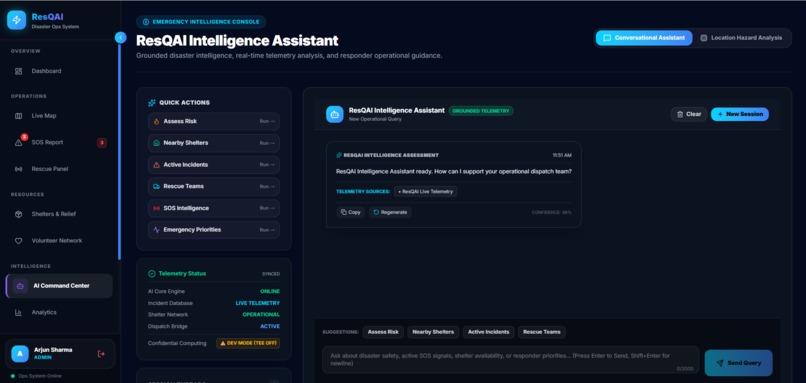Click the Ops System Online status
The width and height of the screenshot is (806, 383).
tap(36, 376)
